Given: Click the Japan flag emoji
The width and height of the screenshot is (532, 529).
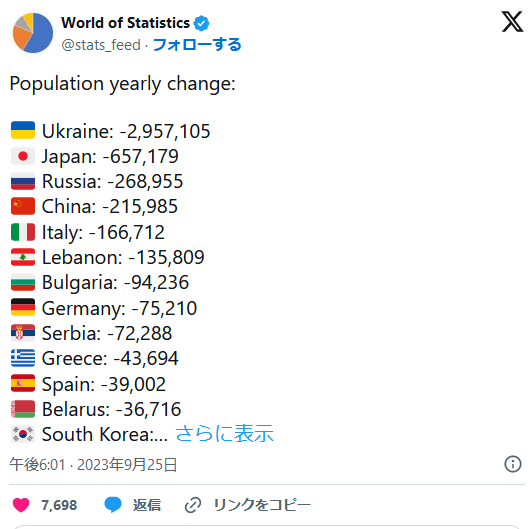Looking at the screenshot, I should coord(23,156).
